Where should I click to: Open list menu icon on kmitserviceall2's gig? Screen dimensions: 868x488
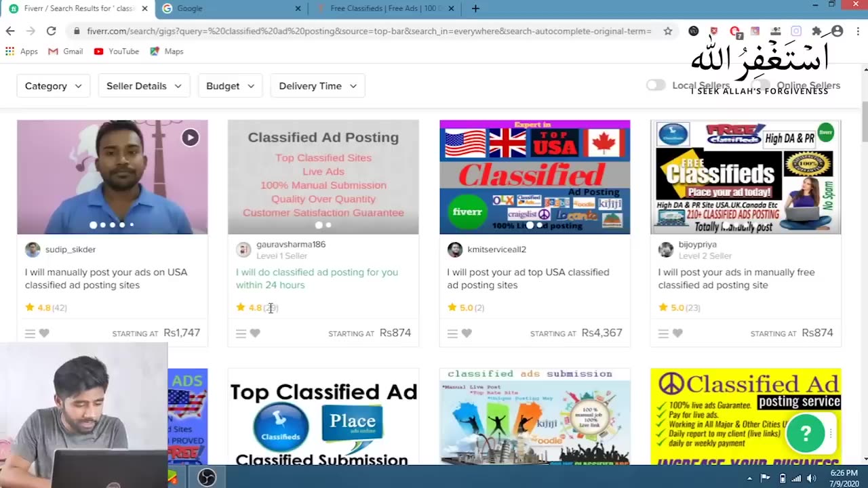[452, 333]
